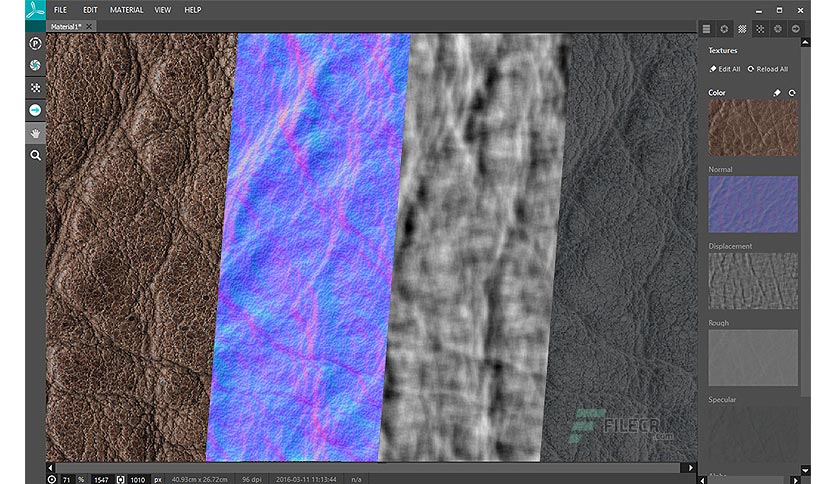
Task: Open the Textures grid panel icon
Action: (x=742, y=29)
